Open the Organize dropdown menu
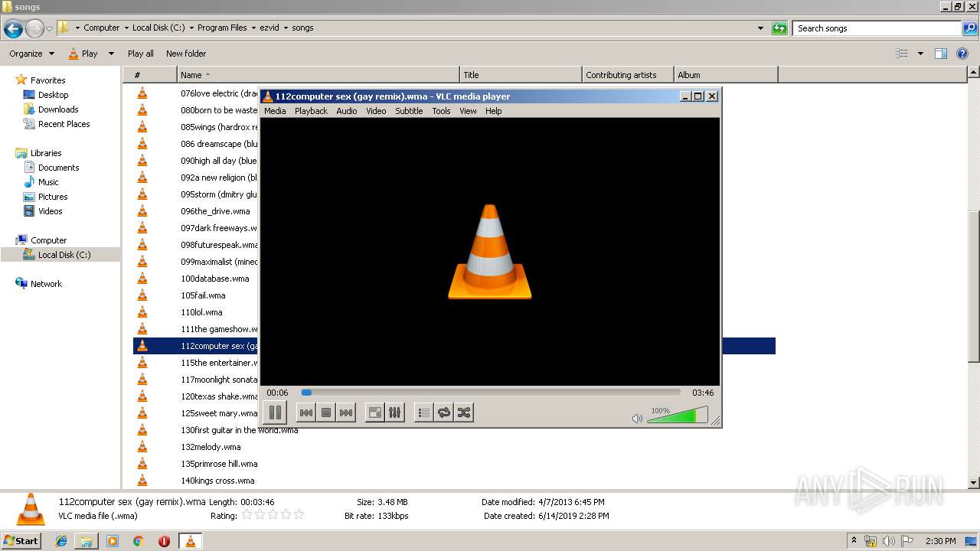The width and height of the screenshot is (980, 551). (x=31, y=54)
